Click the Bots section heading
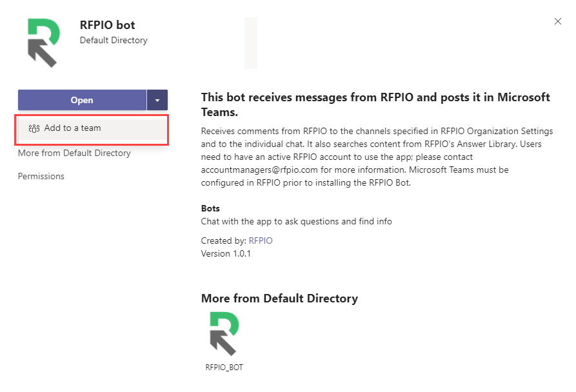Image resolution: width=576 pixels, height=392 pixels. (210, 208)
